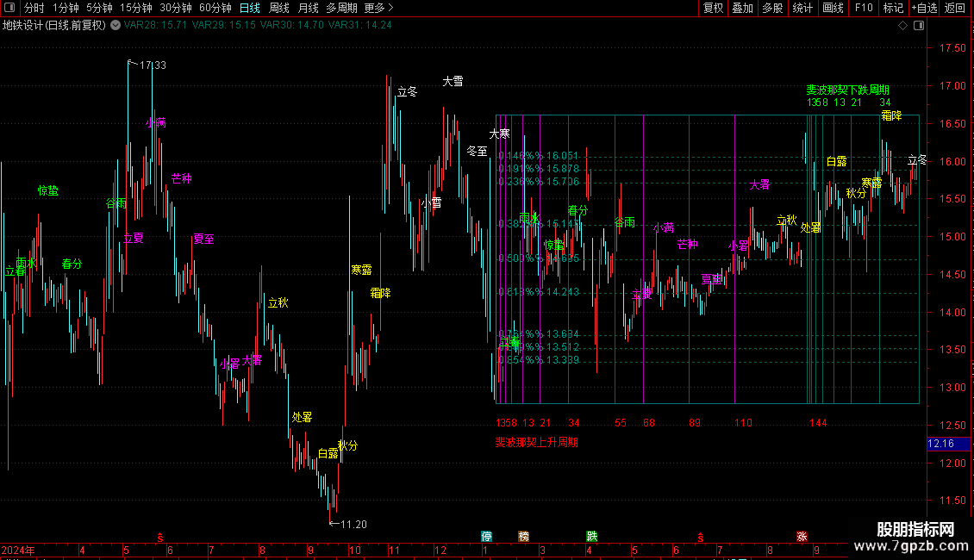Select the 日线 daily chart tab
Screen dimensions: 974x560
(250, 8)
